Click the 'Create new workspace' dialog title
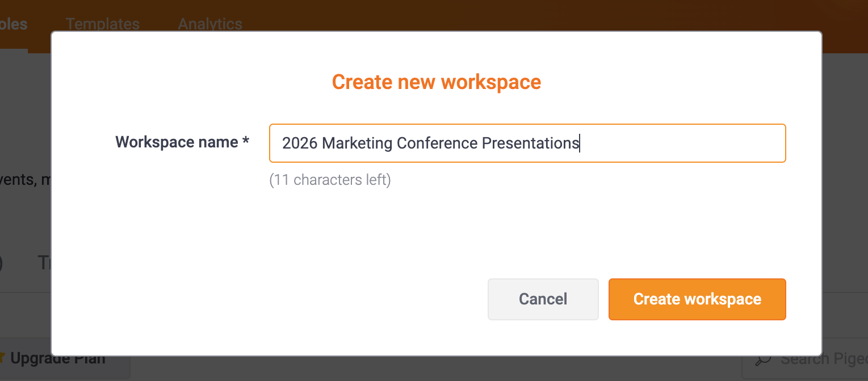Screen dimensions: 868x381 [x=437, y=82]
